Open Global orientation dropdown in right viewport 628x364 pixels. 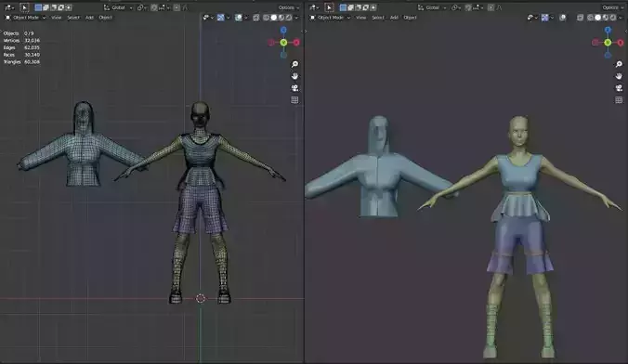[432, 7]
